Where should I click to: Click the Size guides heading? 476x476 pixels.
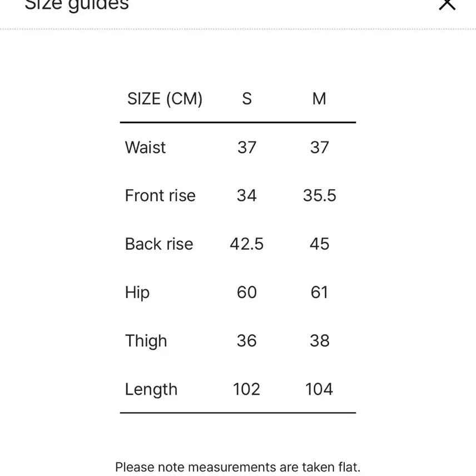[x=77, y=5]
